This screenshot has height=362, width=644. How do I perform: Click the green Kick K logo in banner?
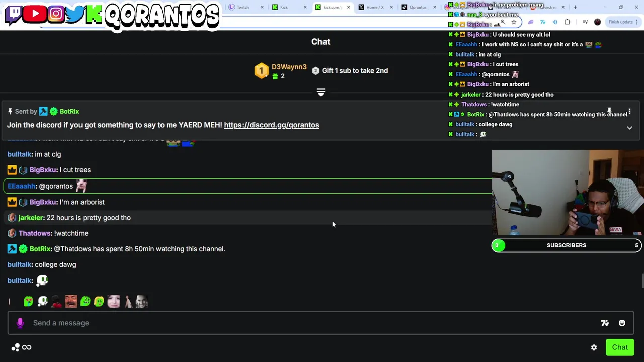click(x=94, y=14)
